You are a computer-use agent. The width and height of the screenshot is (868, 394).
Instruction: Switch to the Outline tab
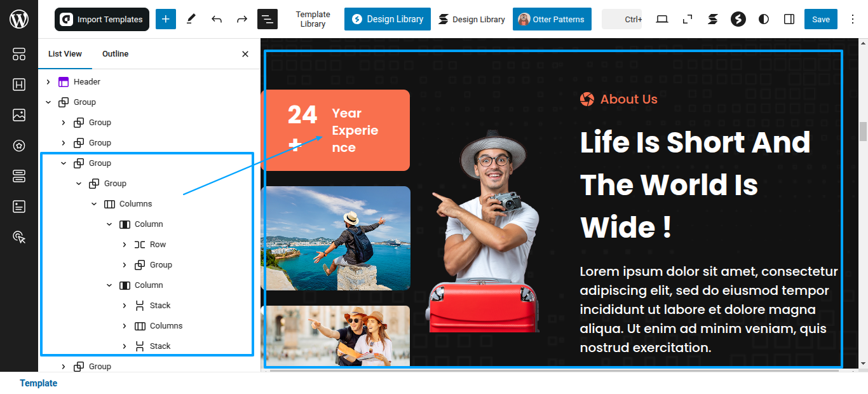(x=116, y=54)
